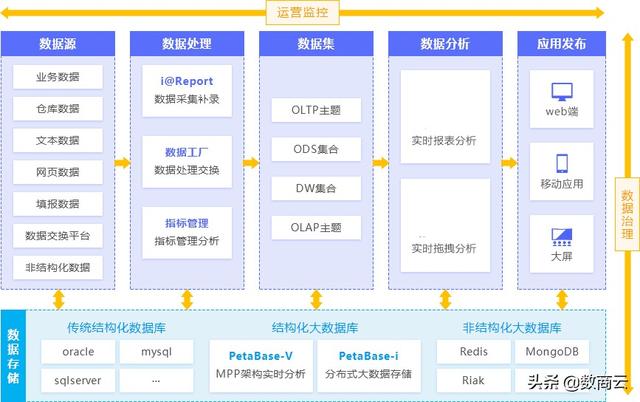Click the web端 monitor icon
This screenshot has height=402, width=640.
[562, 91]
